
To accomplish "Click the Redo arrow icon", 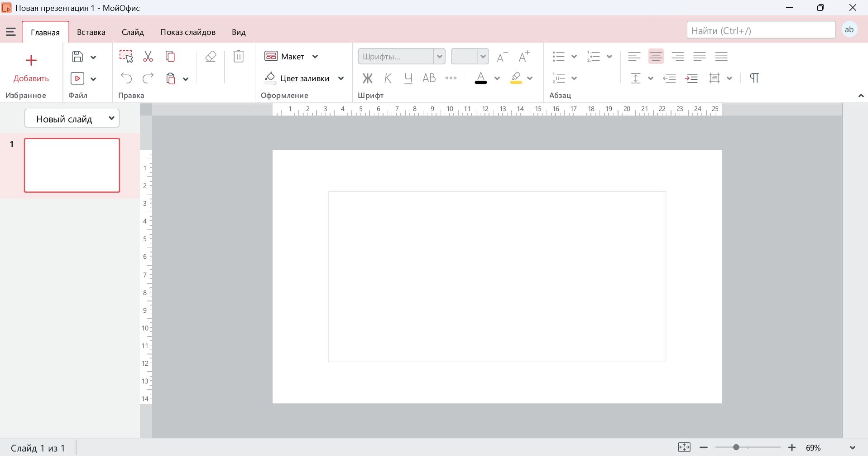I will tap(148, 78).
